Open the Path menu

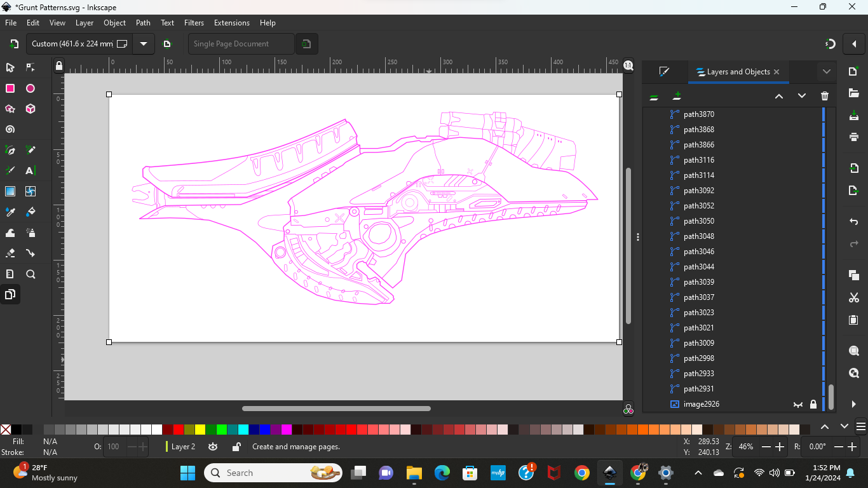(x=143, y=23)
